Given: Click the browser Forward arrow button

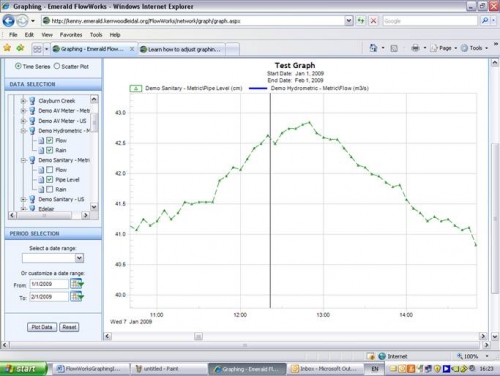Looking at the screenshot, I should (x=22, y=21).
